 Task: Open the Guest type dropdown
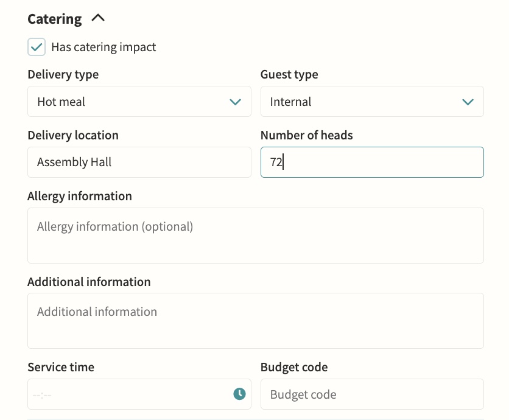coord(372,101)
